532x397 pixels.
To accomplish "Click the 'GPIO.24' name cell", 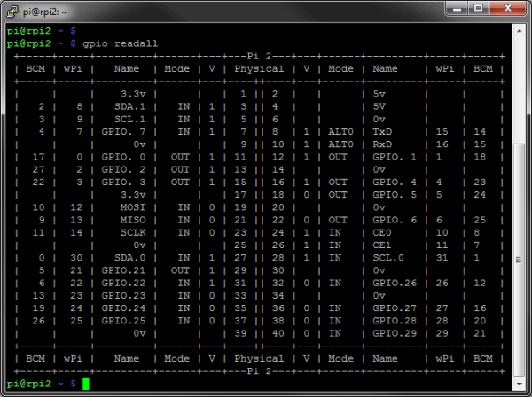I will (123, 308).
